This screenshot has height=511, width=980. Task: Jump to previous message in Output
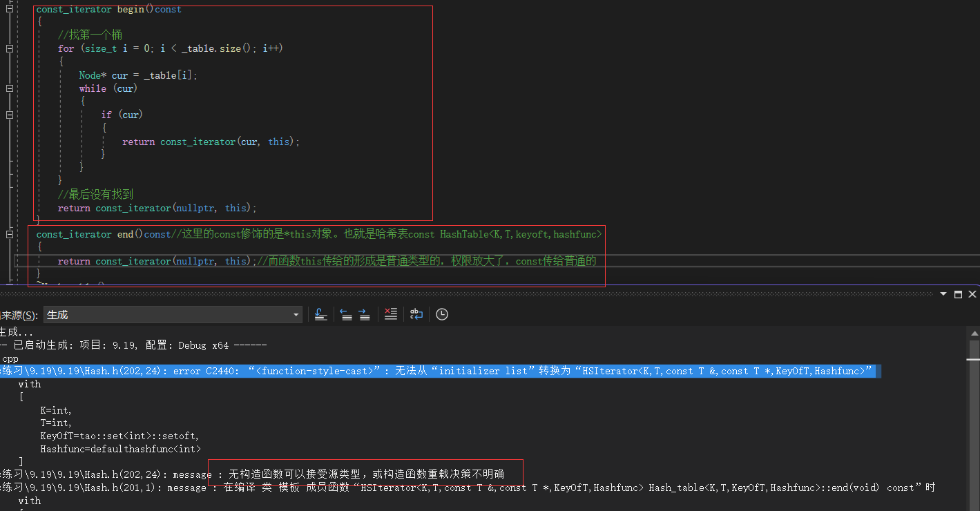(346, 314)
